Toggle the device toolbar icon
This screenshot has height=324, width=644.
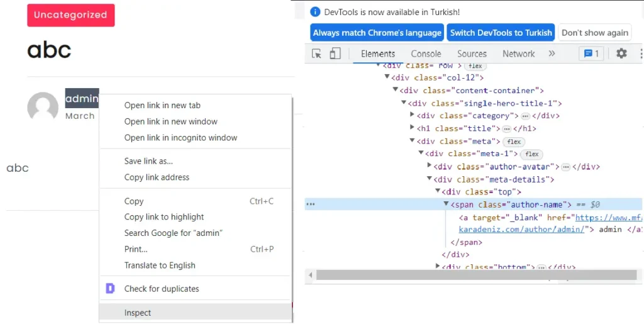point(335,54)
